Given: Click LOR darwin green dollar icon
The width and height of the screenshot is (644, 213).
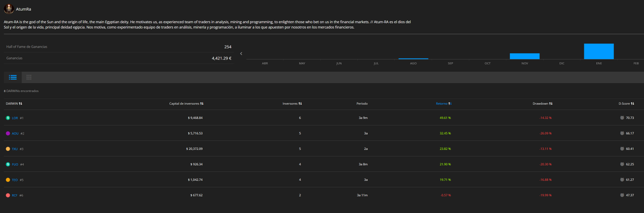Looking at the screenshot, I should click(x=8, y=117).
